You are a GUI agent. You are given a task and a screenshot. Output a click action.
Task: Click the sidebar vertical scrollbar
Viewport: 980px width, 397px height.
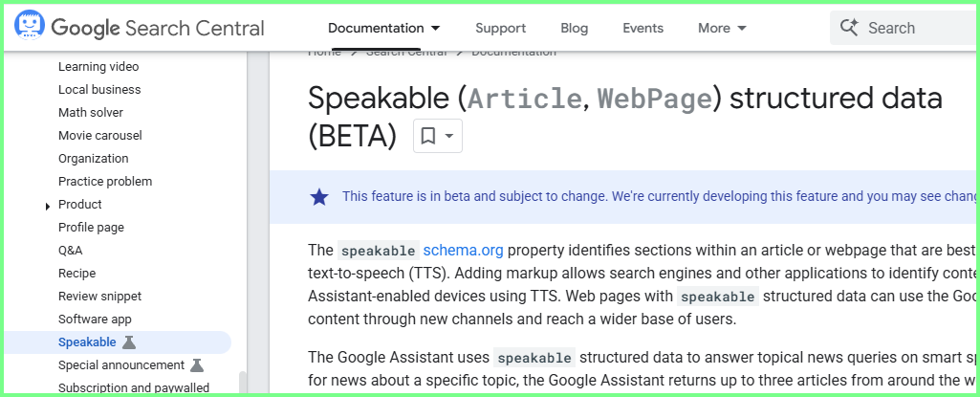pos(243,383)
